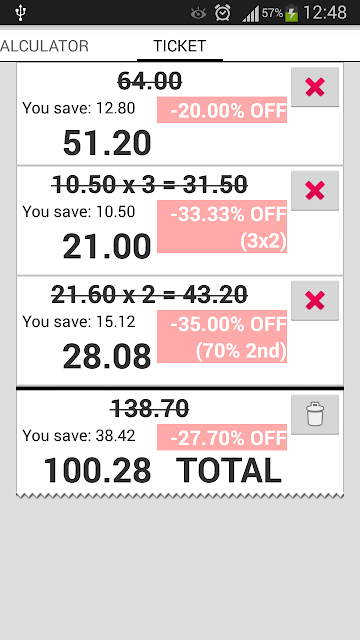
Task: Switch to the Calculator tab
Action: point(44,46)
